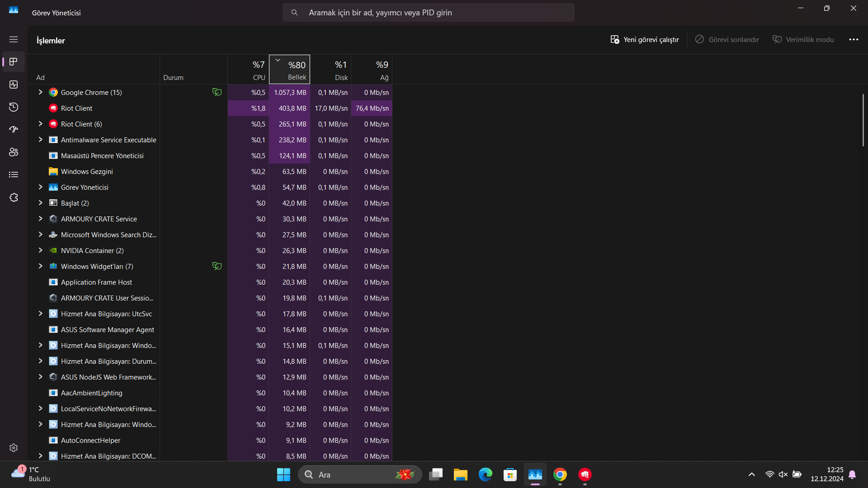Expand the Riot Client (6) process group
This screenshot has width=868, height=488.
pyautogui.click(x=40, y=124)
